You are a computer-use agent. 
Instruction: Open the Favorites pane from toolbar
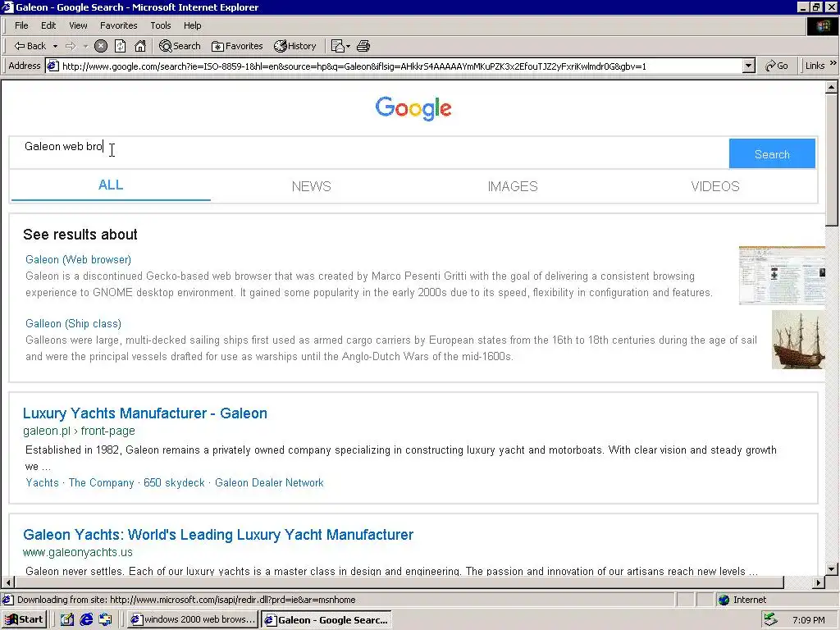point(237,46)
